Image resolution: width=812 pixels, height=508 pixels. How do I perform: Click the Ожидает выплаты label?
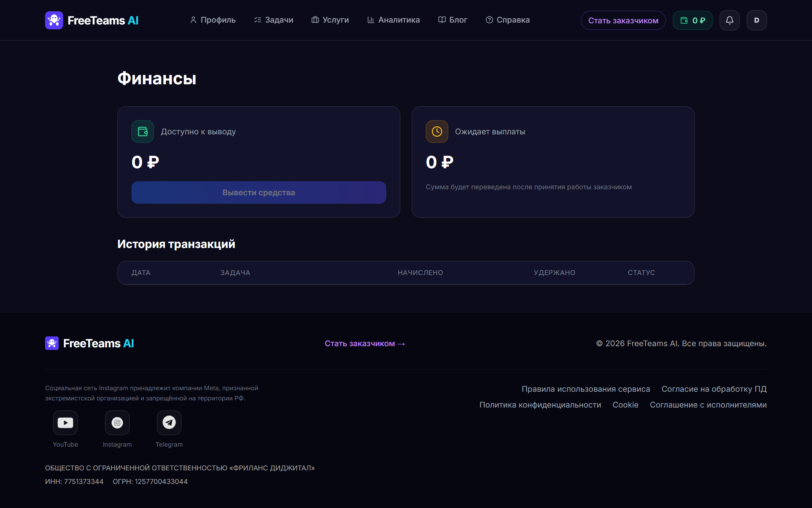click(490, 132)
